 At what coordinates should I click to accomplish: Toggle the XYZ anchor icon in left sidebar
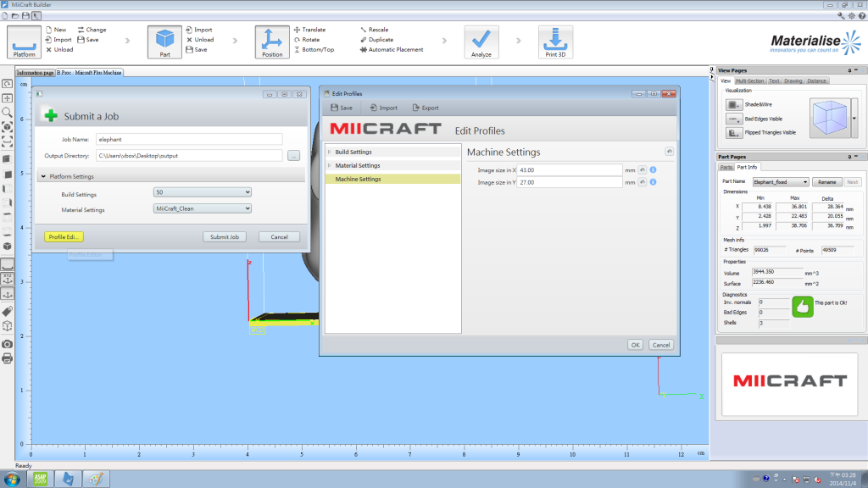(7, 279)
